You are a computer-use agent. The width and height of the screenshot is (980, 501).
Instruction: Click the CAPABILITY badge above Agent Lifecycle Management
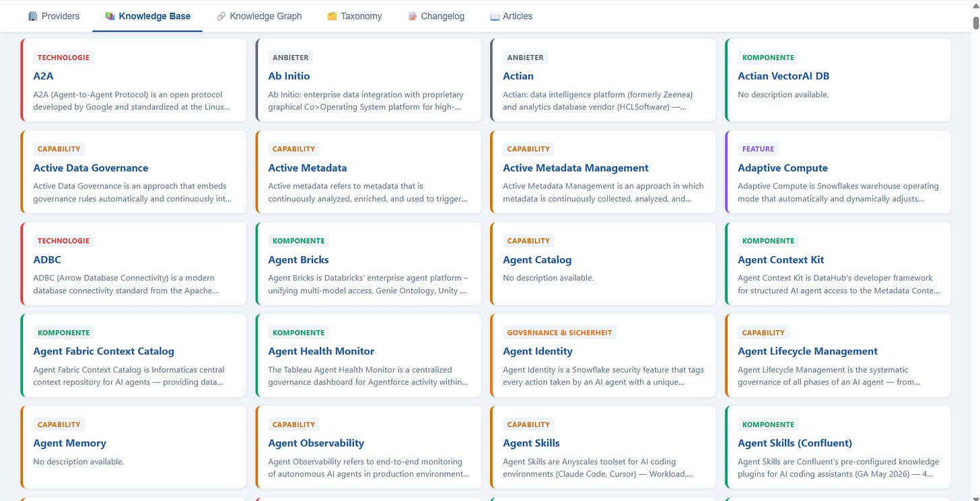click(x=763, y=333)
